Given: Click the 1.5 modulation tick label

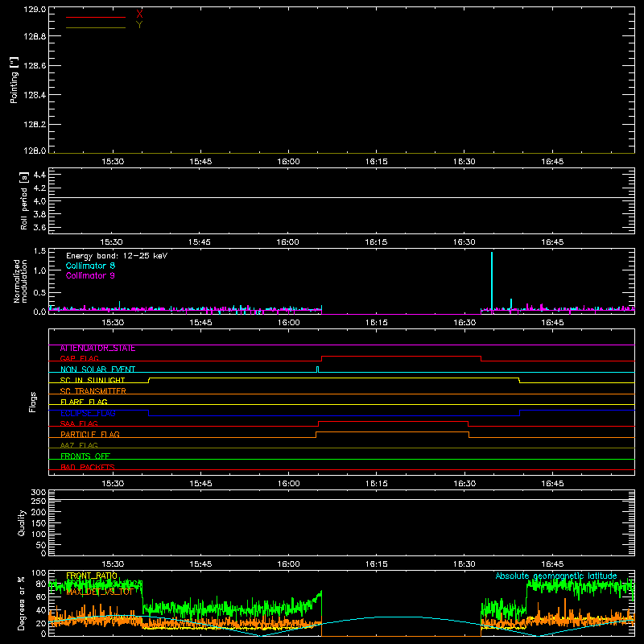Looking at the screenshot, I should click(x=39, y=251).
